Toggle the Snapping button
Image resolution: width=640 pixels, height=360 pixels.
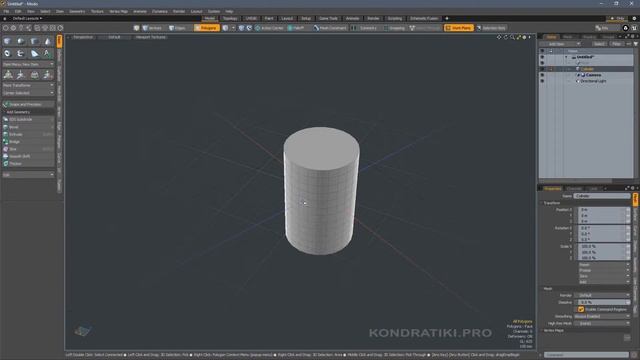coord(394,28)
